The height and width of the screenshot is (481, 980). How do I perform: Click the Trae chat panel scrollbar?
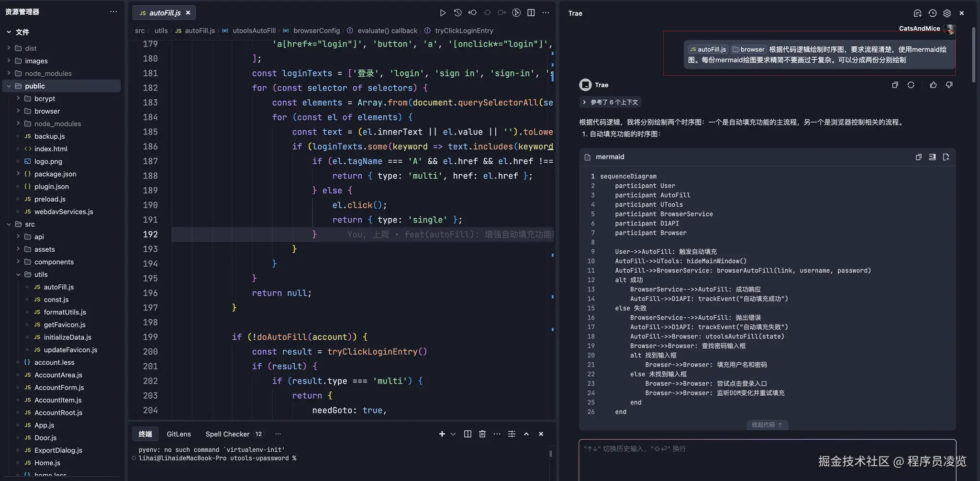(973, 55)
